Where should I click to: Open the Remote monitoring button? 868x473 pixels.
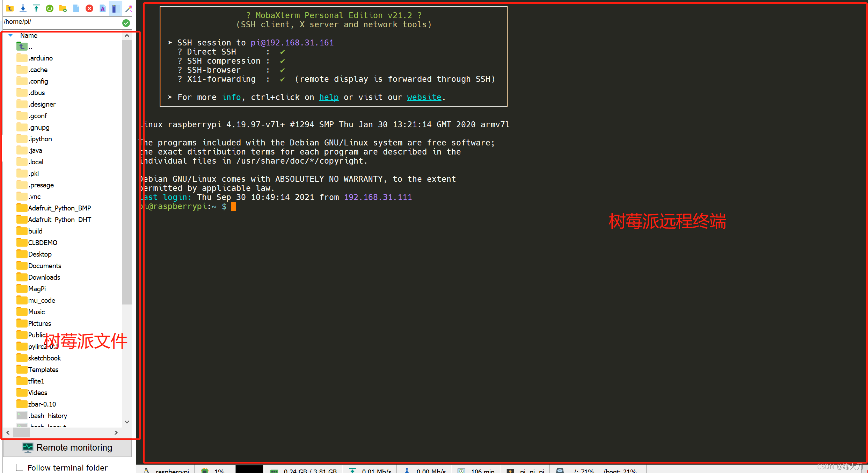click(x=67, y=447)
